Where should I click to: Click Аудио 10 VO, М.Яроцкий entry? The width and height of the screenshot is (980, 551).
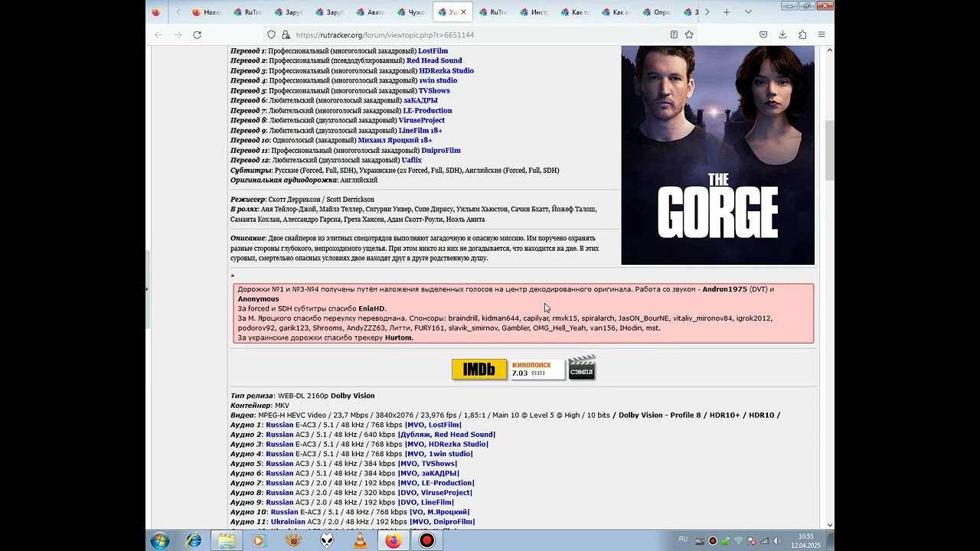[x=439, y=512]
